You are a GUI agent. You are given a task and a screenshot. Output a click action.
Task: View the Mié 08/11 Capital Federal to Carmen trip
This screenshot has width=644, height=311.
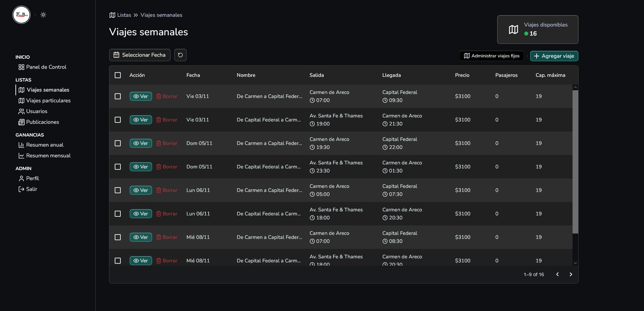tap(141, 261)
